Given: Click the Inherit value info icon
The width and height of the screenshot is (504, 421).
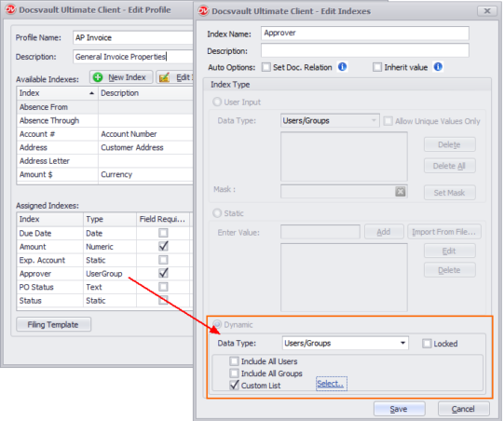Looking at the screenshot, I should click(438, 67).
